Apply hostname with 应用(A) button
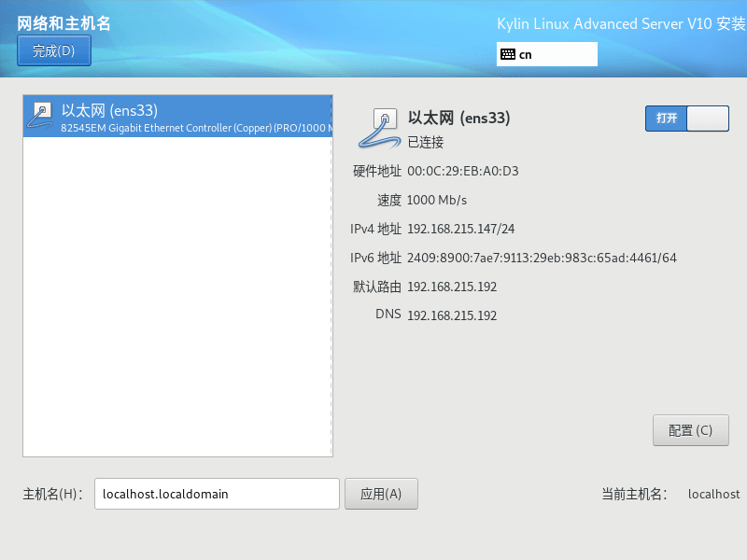 tap(381, 494)
